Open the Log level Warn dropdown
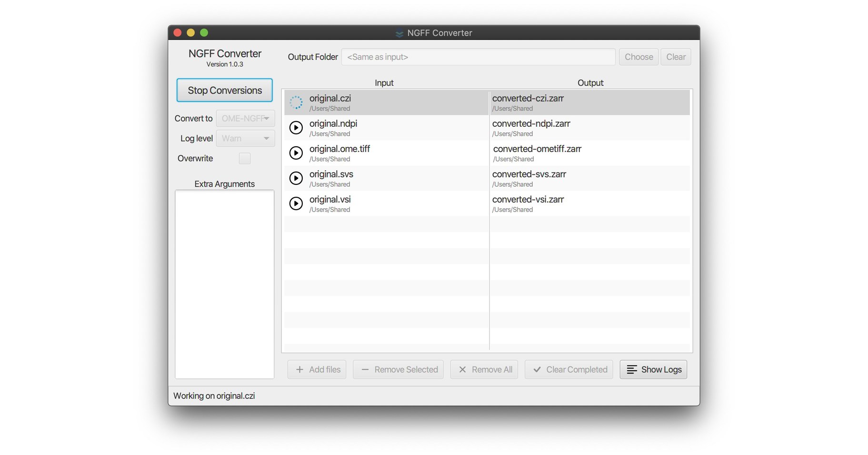The image size is (868, 455). [x=245, y=138]
